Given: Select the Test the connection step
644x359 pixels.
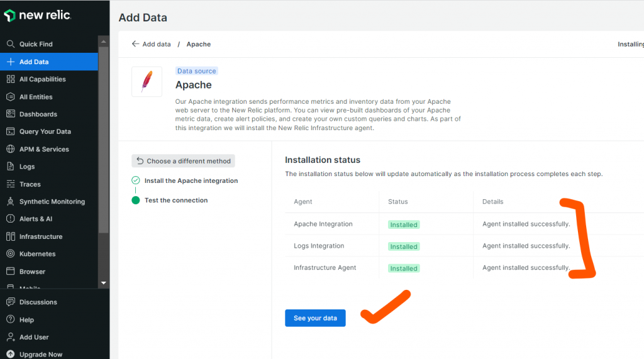Looking at the screenshot, I should coord(175,201).
